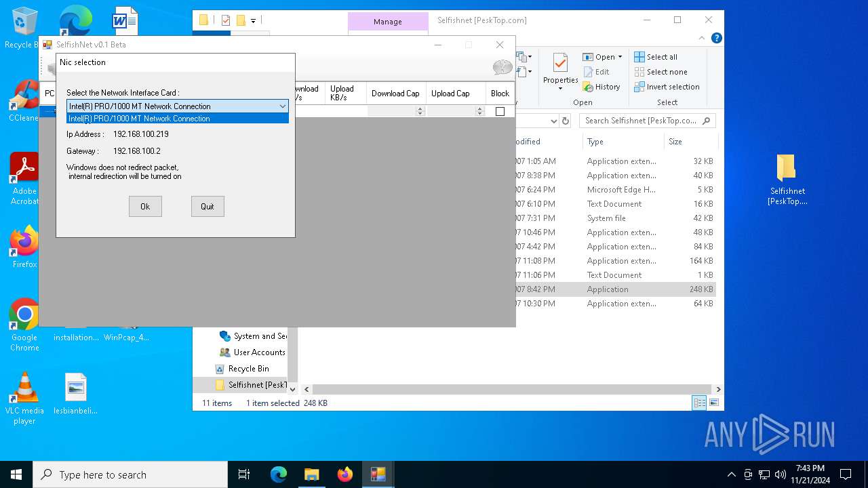
Task: Open Microsoft Edge from the taskbar
Action: [279, 474]
